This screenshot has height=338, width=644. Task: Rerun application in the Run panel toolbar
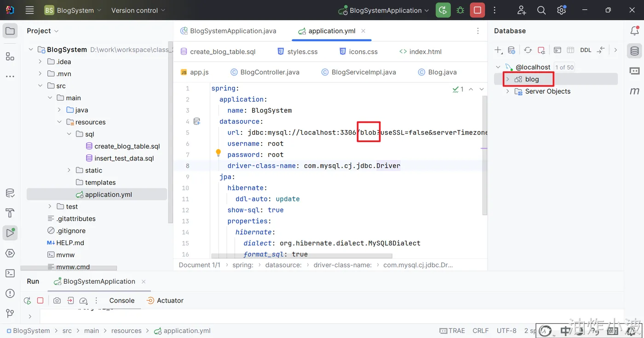click(x=28, y=301)
